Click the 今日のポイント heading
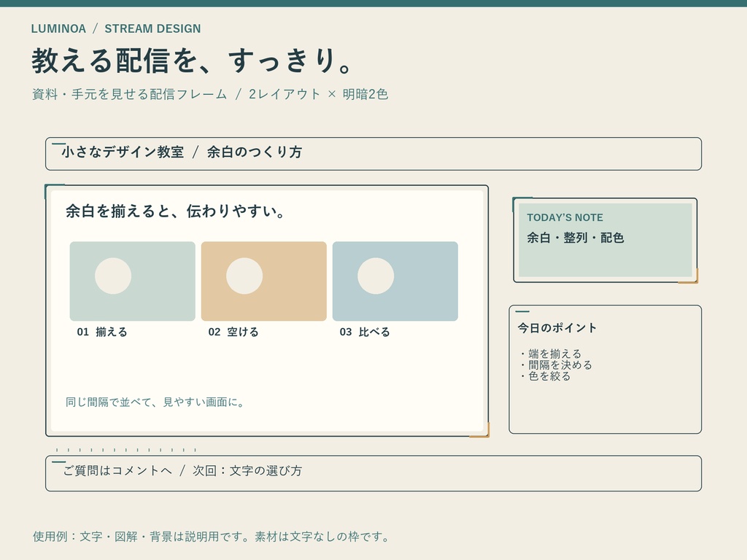This screenshot has width=747, height=560. (557, 327)
